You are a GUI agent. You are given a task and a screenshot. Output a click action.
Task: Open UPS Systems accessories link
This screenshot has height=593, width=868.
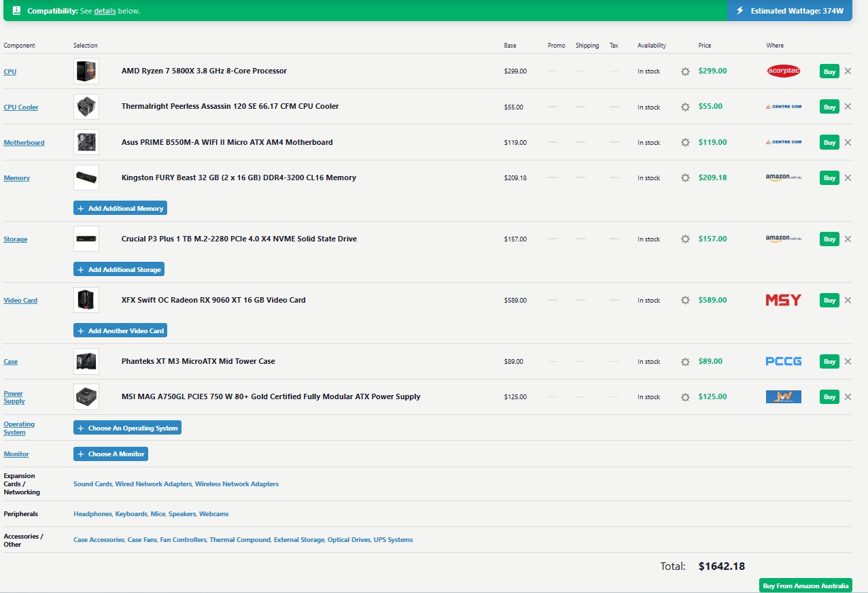point(393,539)
